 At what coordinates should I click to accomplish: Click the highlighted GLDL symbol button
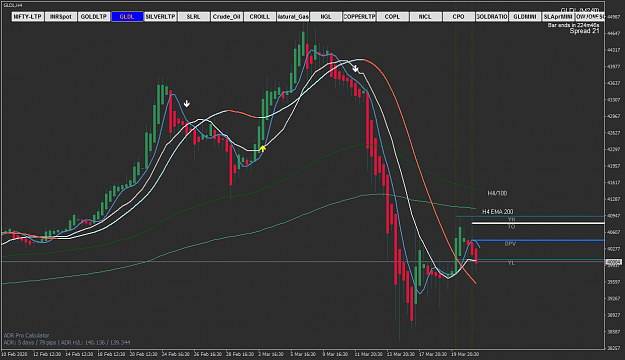point(127,17)
